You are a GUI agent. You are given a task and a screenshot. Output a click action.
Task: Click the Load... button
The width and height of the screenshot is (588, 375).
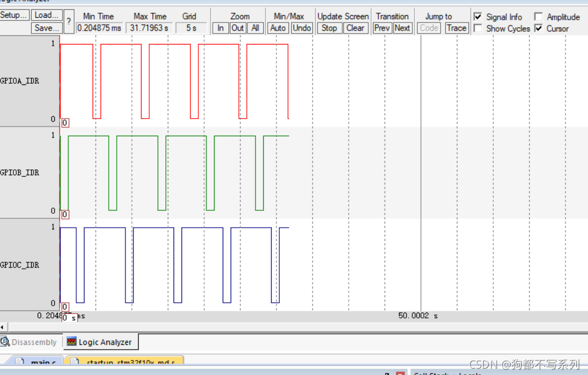click(x=46, y=15)
